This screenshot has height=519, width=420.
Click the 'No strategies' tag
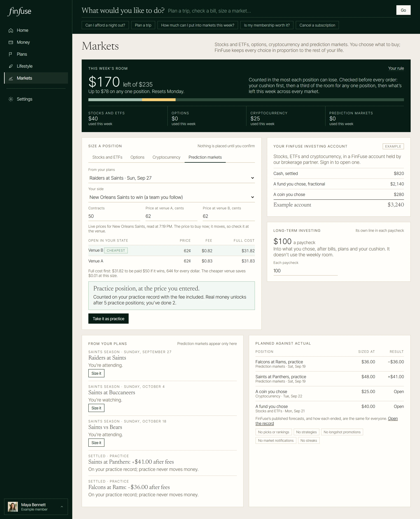coord(306,432)
